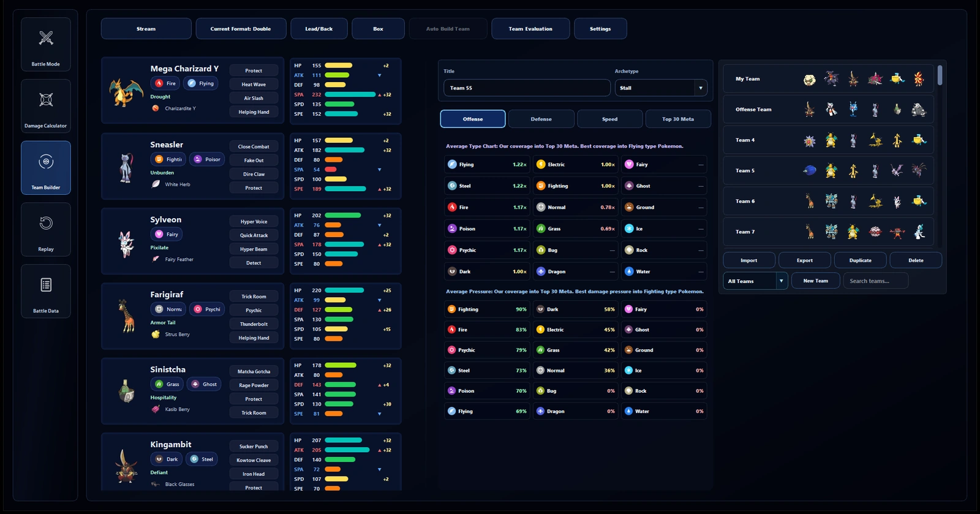Click the Import button
Image resolution: width=980 pixels, height=514 pixels.
(x=749, y=260)
